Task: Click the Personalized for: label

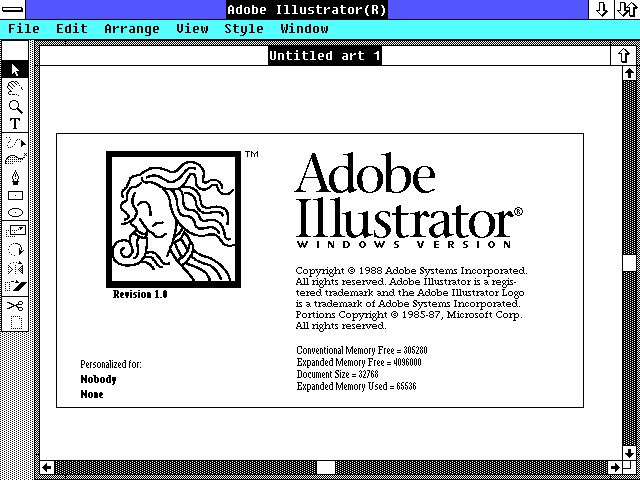Action: (x=111, y=364)
